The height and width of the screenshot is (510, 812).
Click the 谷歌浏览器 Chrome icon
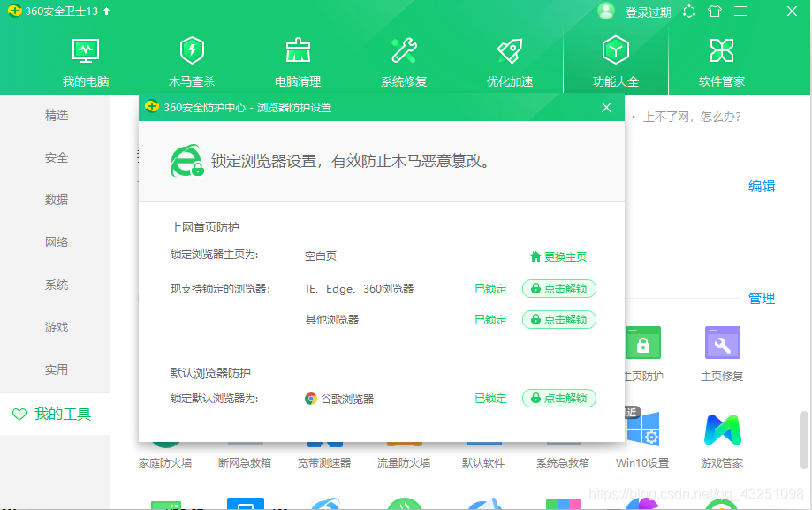point(311,399)
